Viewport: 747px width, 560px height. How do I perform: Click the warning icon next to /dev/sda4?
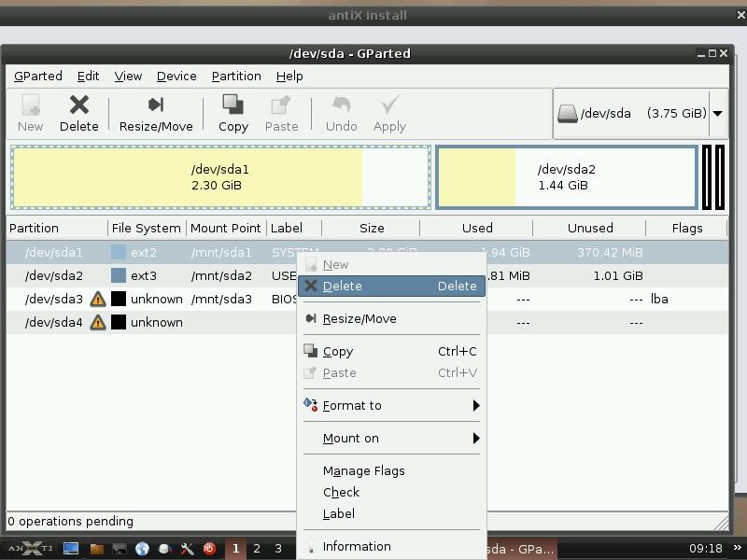[x=98, y=322]
